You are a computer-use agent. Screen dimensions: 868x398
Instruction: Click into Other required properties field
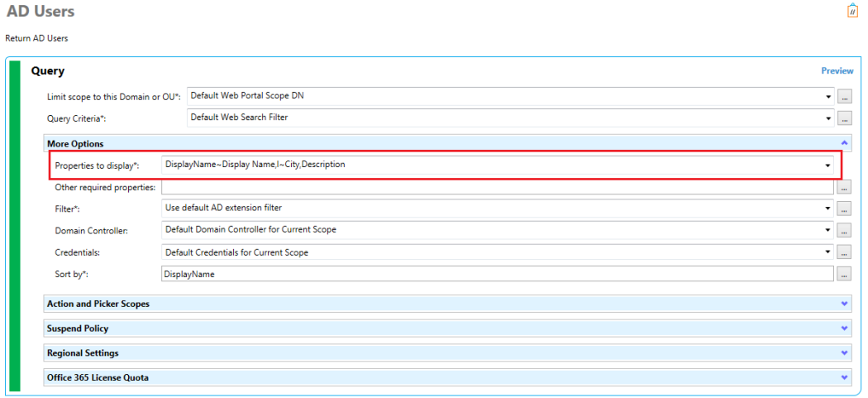point(497,187)
